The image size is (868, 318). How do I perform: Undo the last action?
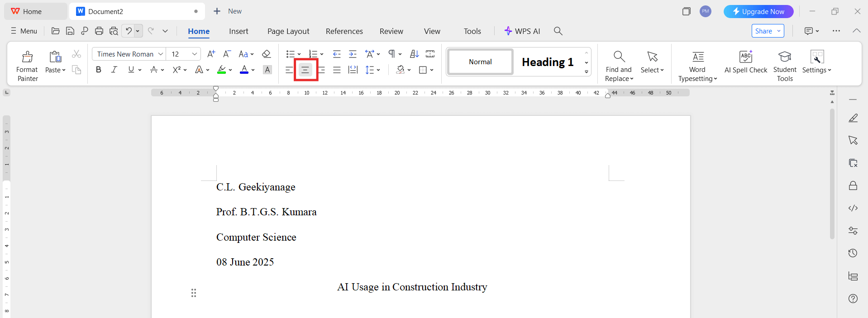pyautogui.click(x=129, y=31)
